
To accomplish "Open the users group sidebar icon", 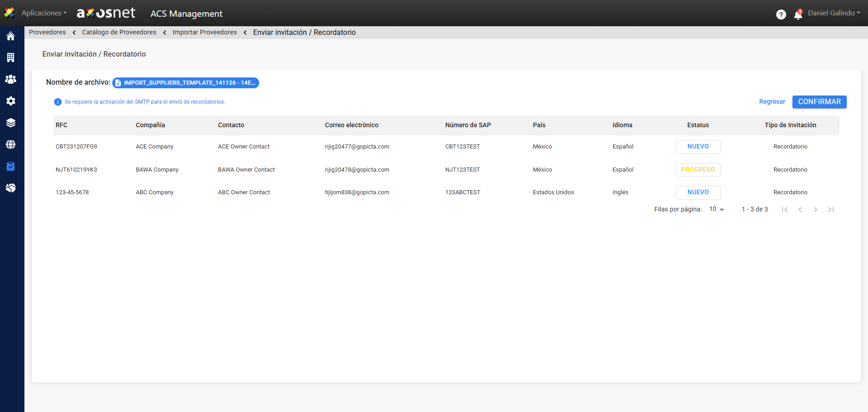I will tap(11, 79).
